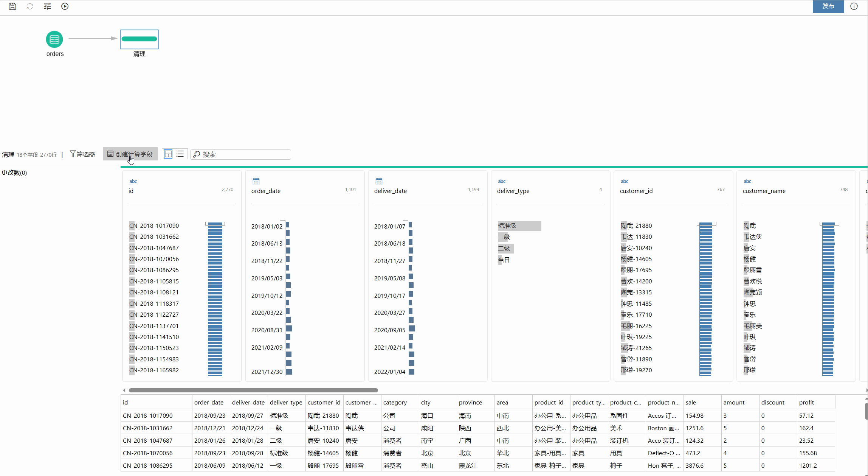Switch to list view layout
Viewport: 868px width, 476px height.
point(180,154)
